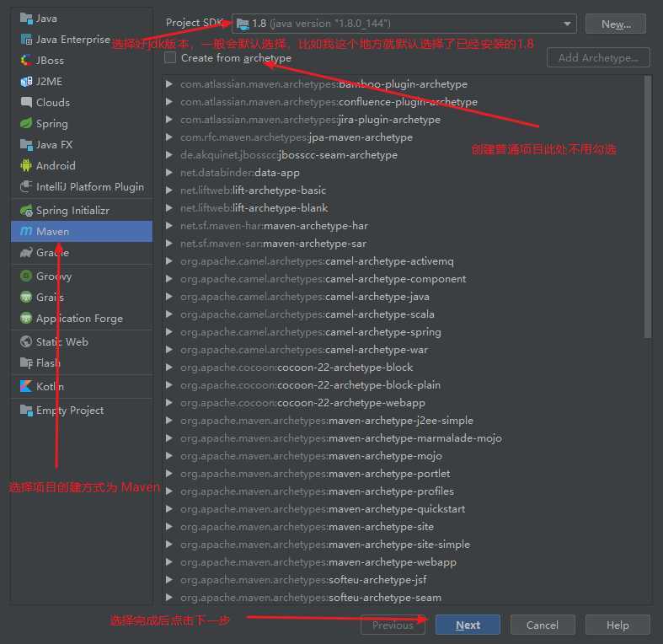Select the Android robot icon
The height and width of the screenshot is (644, 663).
tap(26, 165)
